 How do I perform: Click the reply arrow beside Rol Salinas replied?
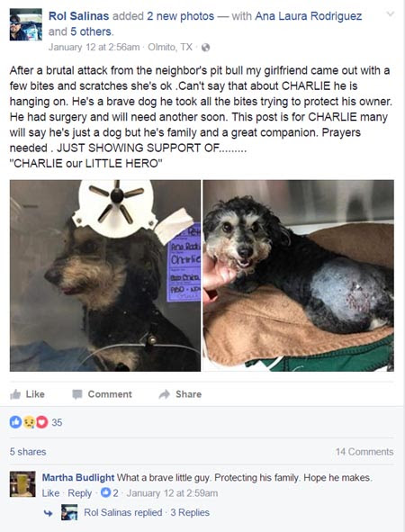pyautogui.click(x=49, y=513)
